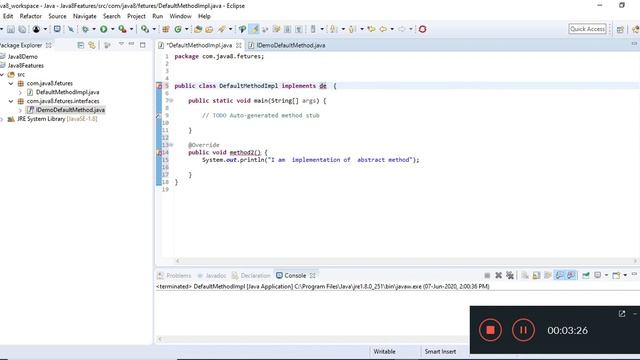Click the Open Task folder icon

click(209, 29)
